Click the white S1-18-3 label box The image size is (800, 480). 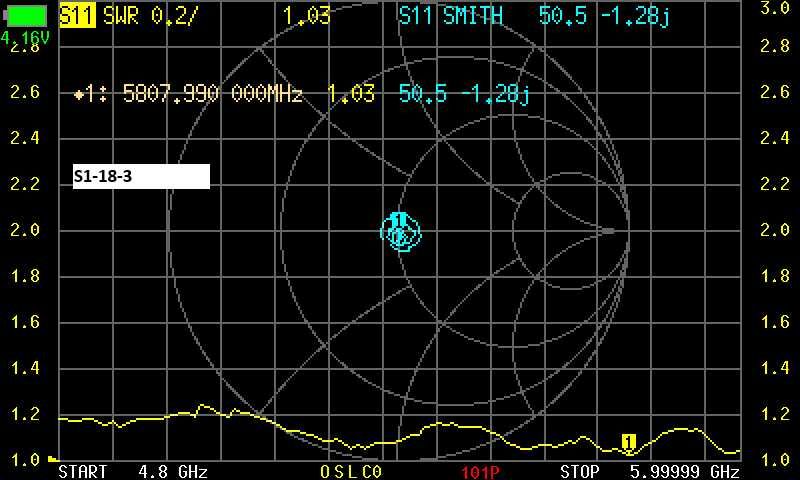pyautogui.click(x=141, y=176)
